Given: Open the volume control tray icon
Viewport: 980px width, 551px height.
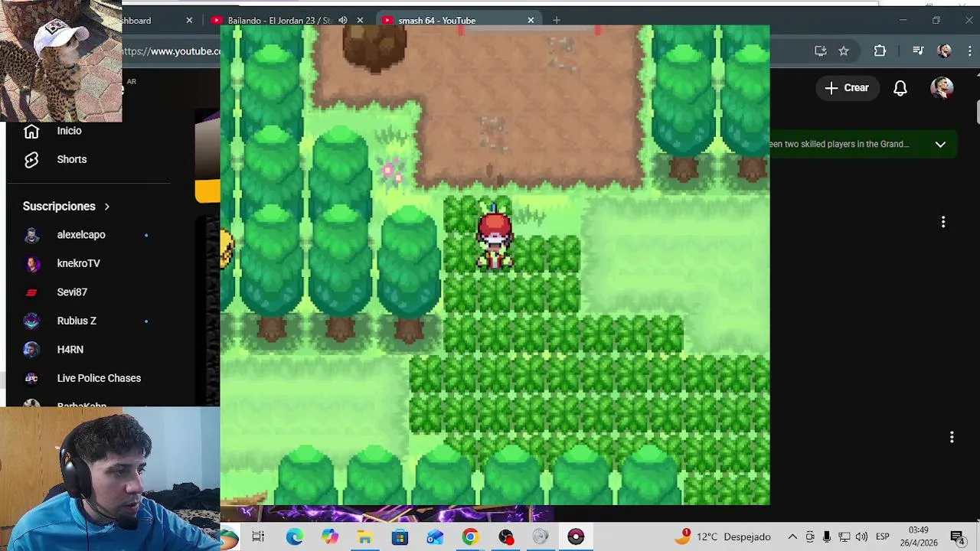Looking at the screenshot, I should (x=862, y=537).
